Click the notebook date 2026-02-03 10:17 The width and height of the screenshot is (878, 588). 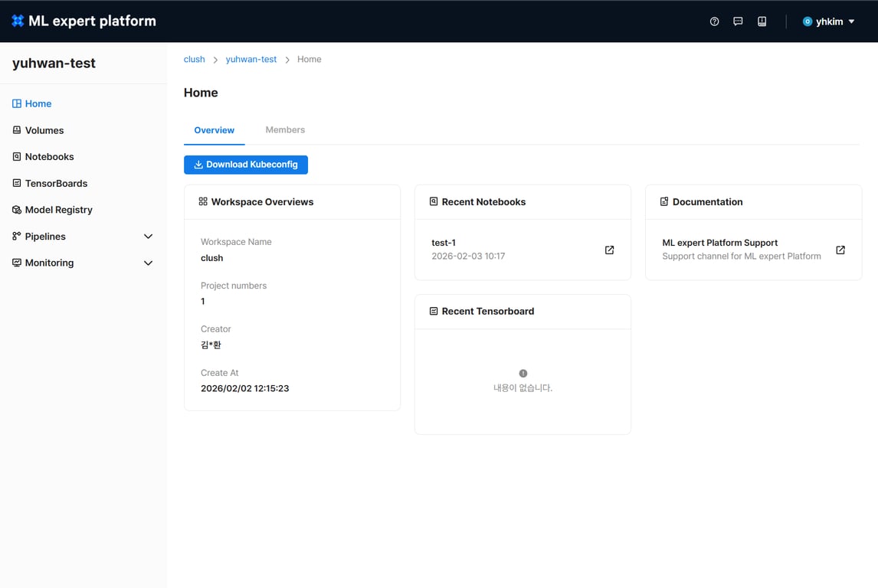click(468, 256)
